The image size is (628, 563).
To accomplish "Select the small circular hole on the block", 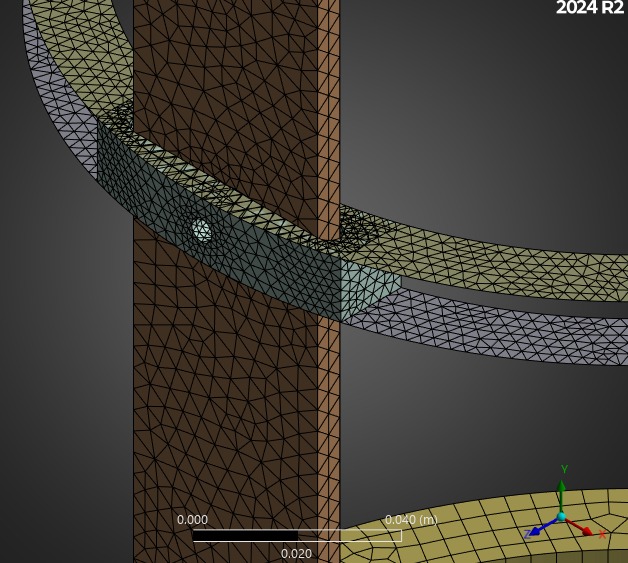I will [202, 231].
